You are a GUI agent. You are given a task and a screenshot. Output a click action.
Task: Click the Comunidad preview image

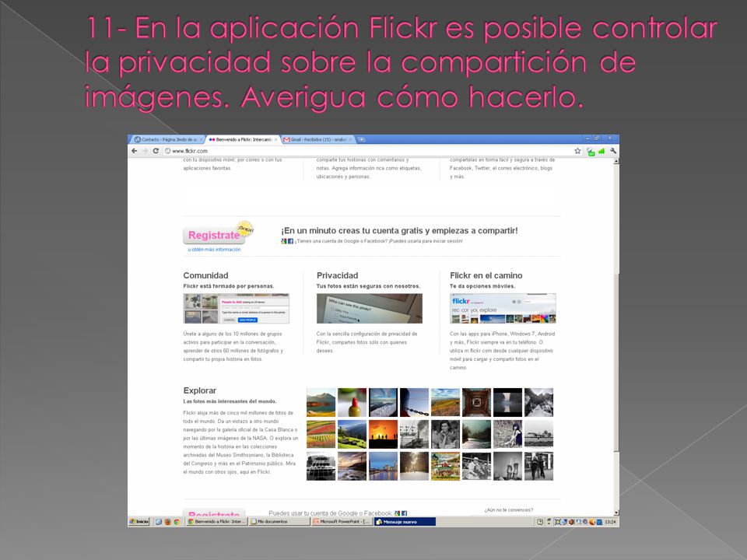pyautogui.click(x=237, y=309)
